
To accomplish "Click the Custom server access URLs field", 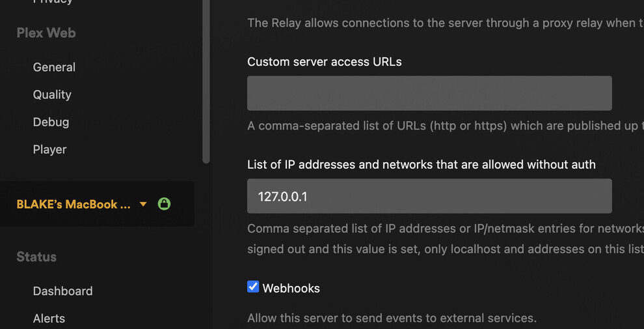I will [x=429, y=93].
